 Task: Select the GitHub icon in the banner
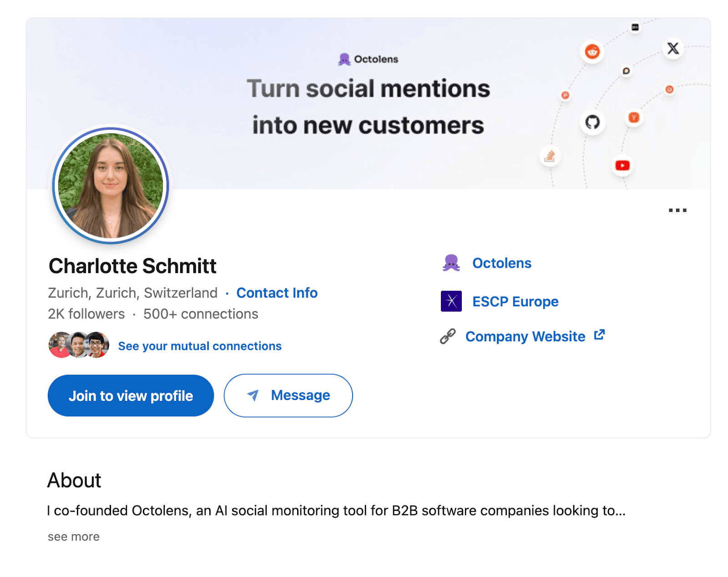pos(591,122)
